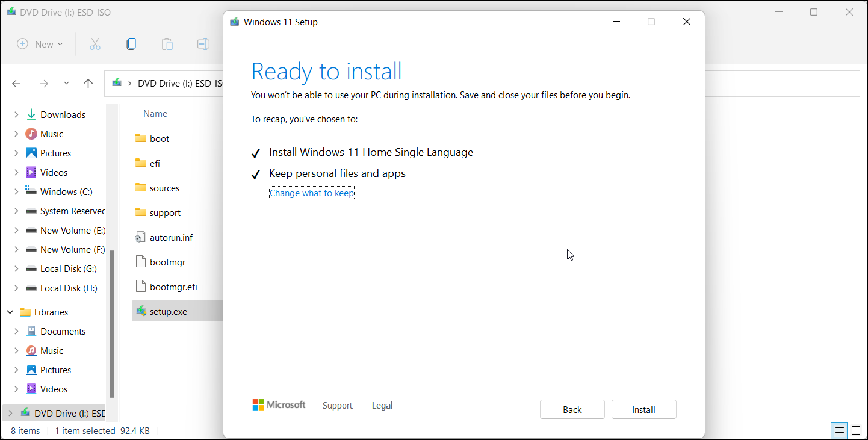This screenshot has width=868, height=440.
Task: Click the Support link in the setup dialog
Action: click(x=337, y=406)
